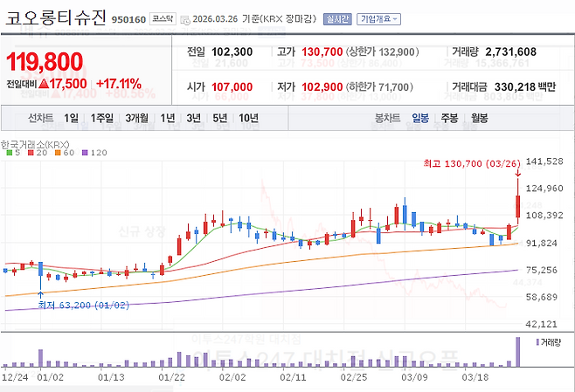The image size is (575, 392).
Task: Select the 3년 line chart tab
Action: point(194,118)
